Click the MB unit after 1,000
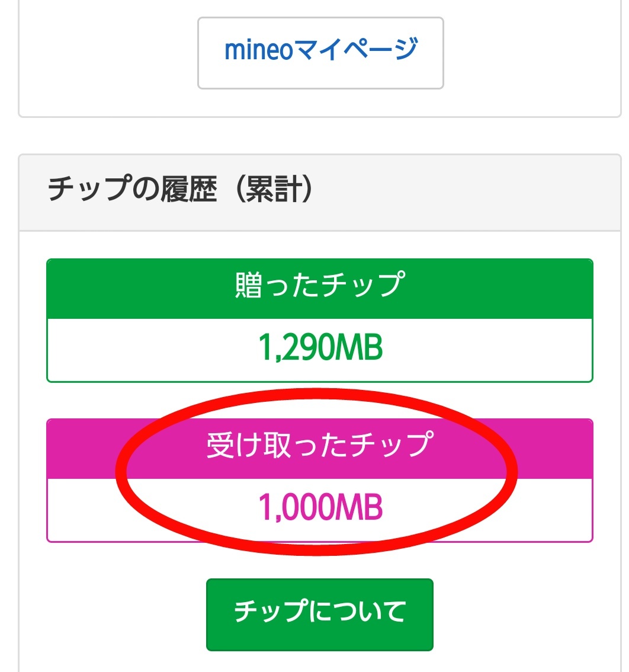Image resolution: width=629 pixels, height=672 pixels. pos(360,508)
